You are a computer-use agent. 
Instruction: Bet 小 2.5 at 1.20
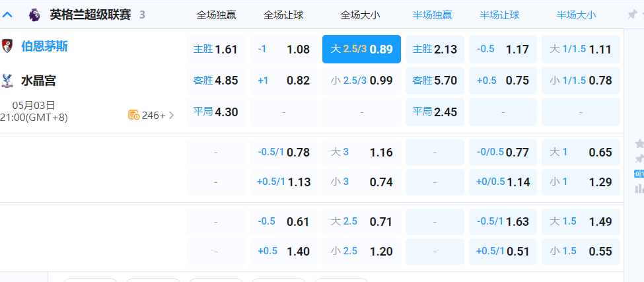pyautogui.click(x=361, y=251)
